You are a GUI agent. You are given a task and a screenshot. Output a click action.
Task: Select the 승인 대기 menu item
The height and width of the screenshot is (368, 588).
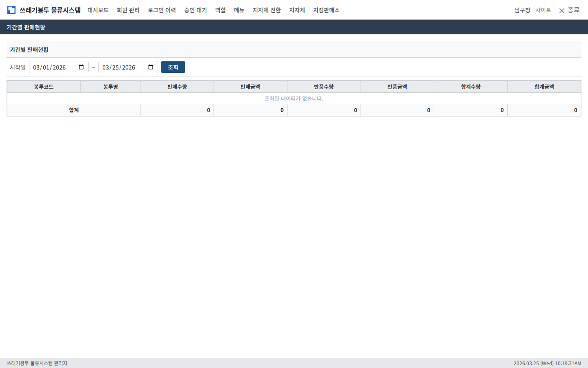pyautogui.click(x=196, y=10)
